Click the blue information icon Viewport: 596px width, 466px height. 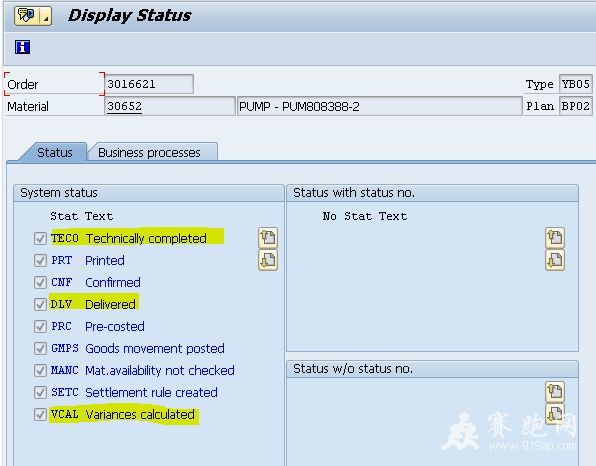click(22, 47)
